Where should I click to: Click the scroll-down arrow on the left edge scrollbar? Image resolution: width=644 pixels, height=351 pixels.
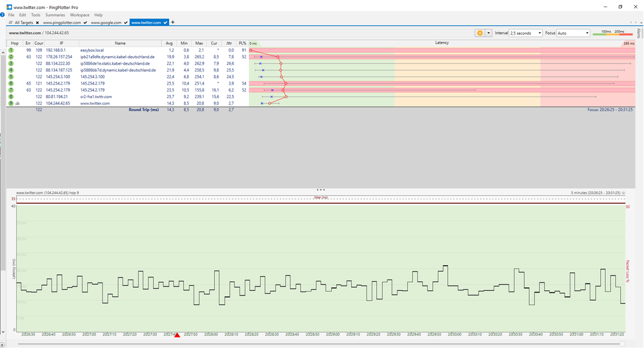3,332
